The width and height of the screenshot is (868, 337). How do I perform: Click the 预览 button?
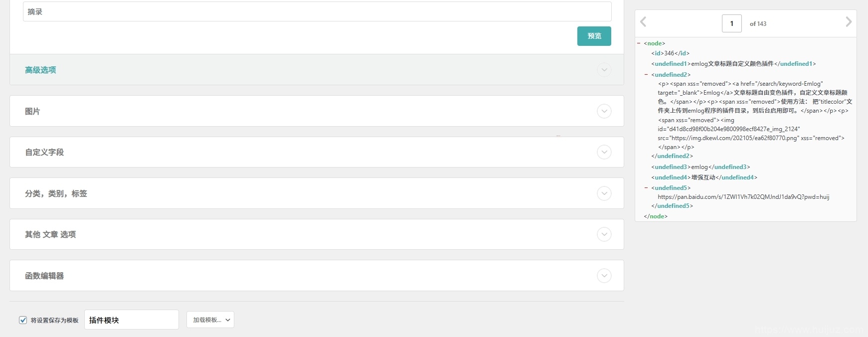click(594, 36)
